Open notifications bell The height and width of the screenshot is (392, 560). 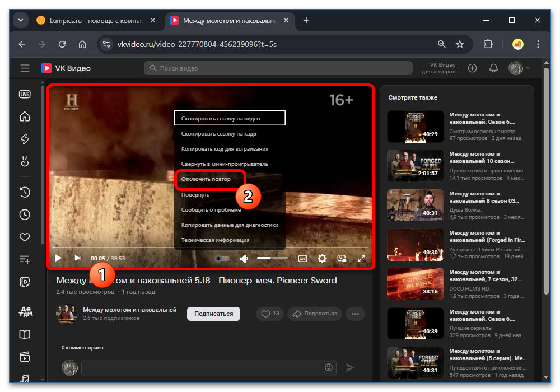click(x=493, y=68)
